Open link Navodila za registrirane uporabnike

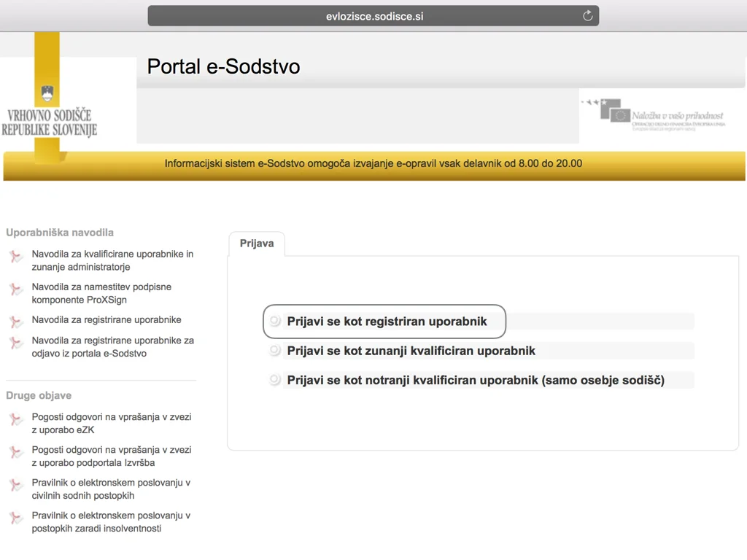coord(107,320)
